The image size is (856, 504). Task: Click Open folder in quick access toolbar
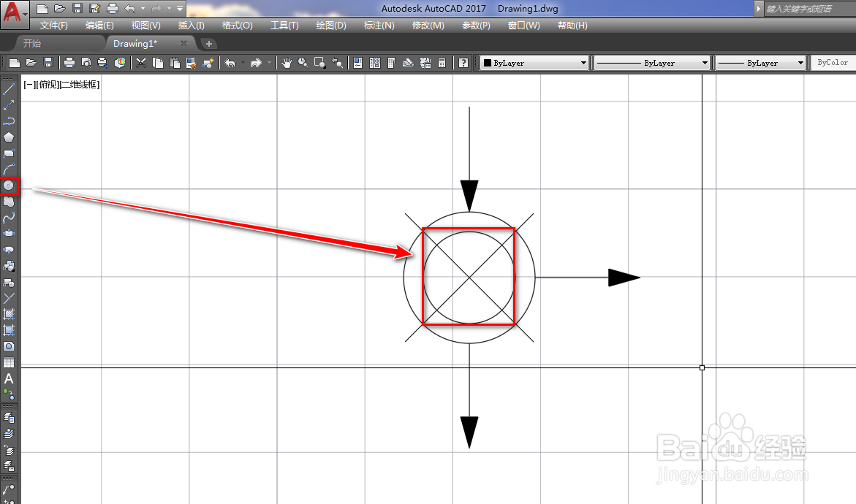[59, 8]
